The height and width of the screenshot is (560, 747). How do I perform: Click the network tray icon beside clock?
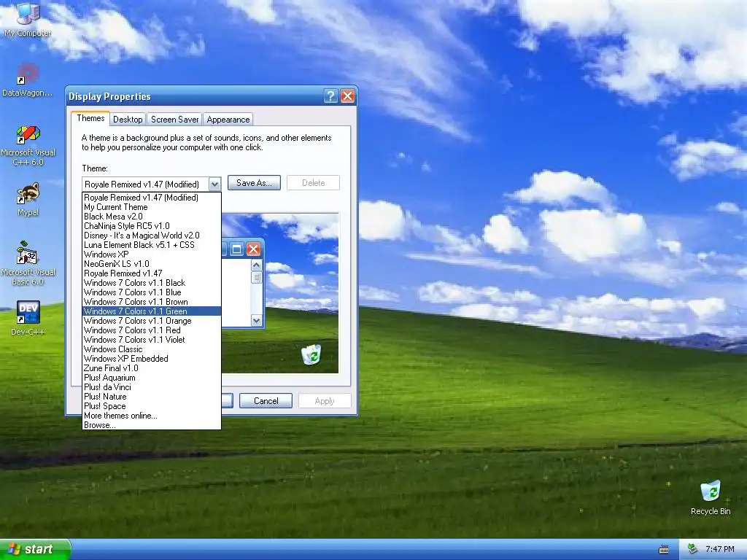(x=693, y=549)
